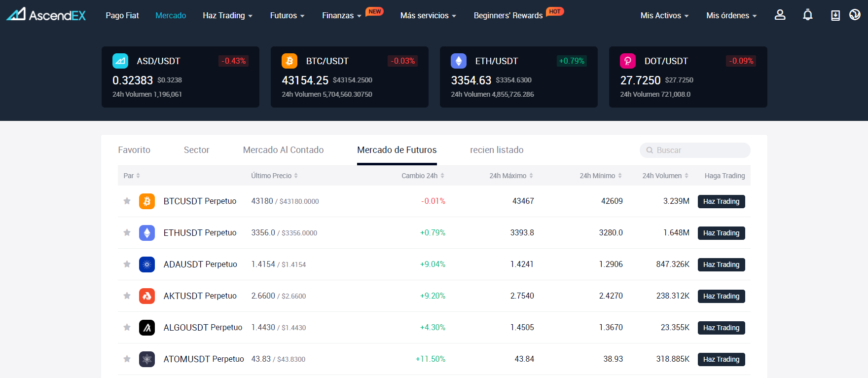Expand the Haz Trading menu
868x378 pixels.
227,16
